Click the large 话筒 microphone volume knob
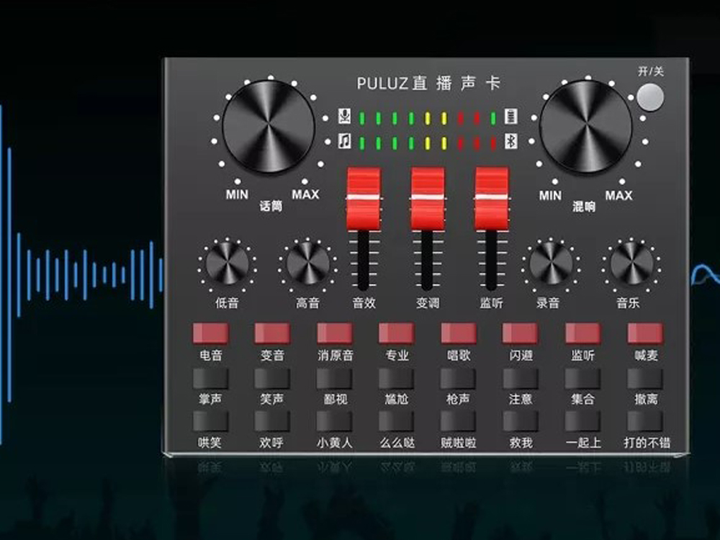 pos(269,127)
